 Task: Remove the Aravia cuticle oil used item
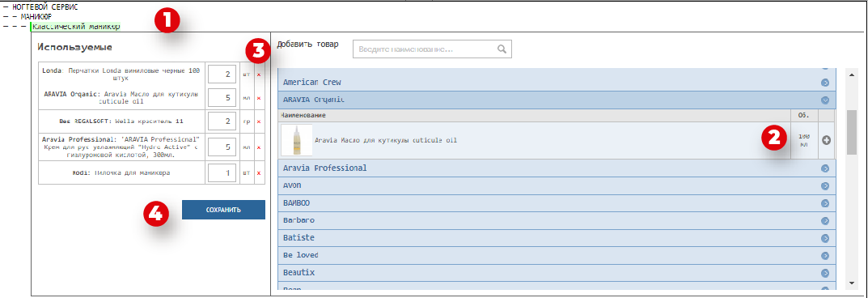259,98
